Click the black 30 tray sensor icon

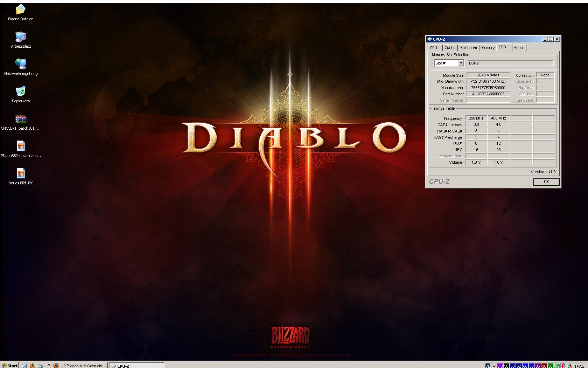coord(506,366)
